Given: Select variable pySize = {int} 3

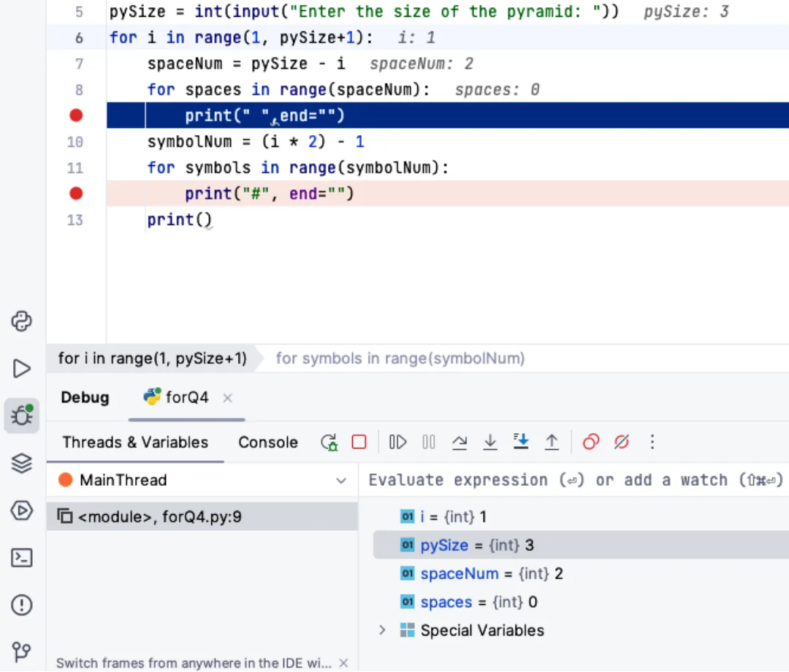Looking at the screenshot, I should 582,545.
